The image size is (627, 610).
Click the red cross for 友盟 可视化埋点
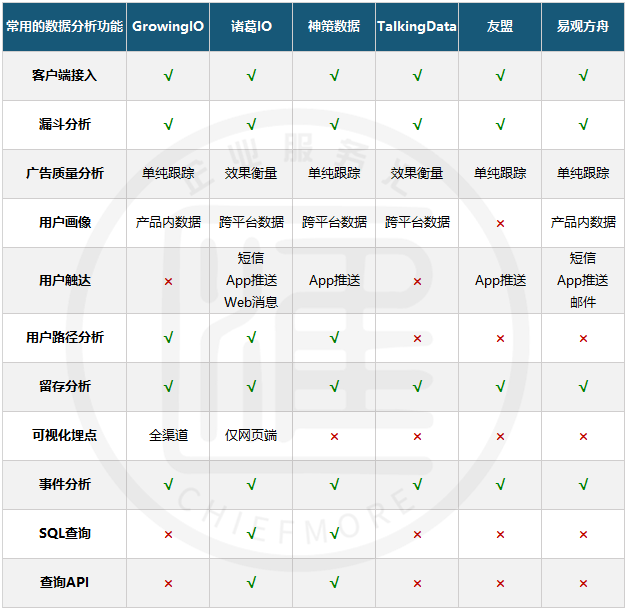point(500,437)
